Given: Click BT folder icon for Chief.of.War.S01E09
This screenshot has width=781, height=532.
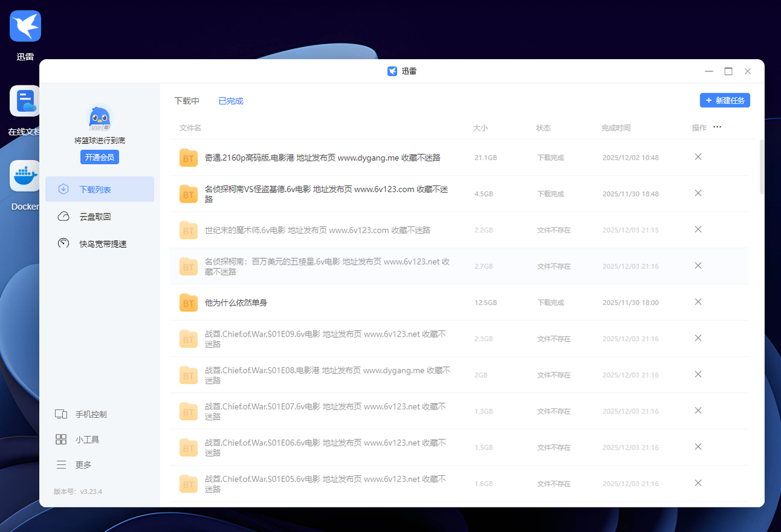Looking at the screenshot, I should [x=189, y=339].
